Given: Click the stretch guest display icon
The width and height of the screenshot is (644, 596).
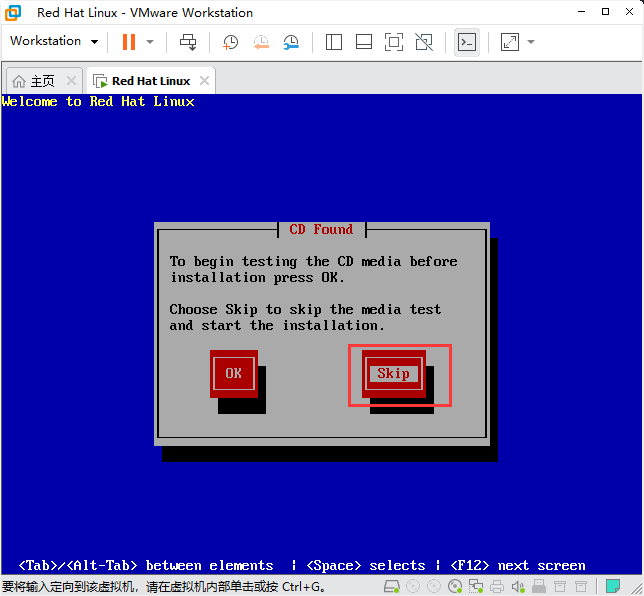Looking at the screenshot, I should 510,42.
